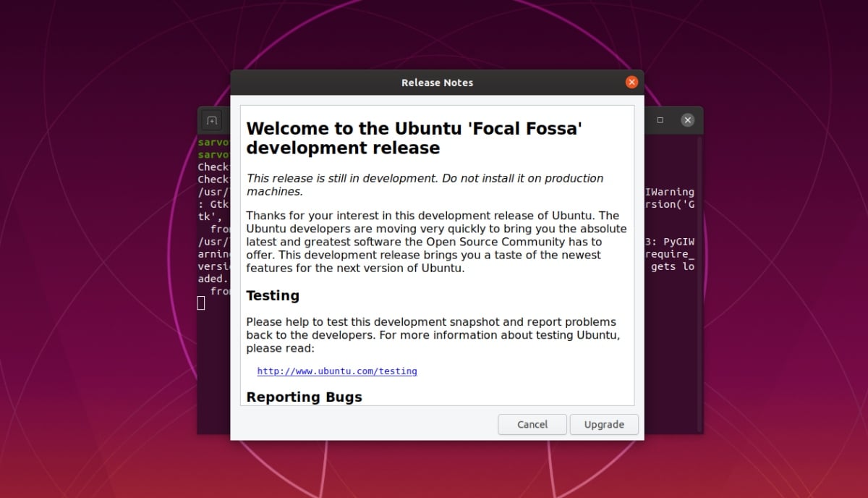The width and height of the screenshot is (868, 498).
Task: Select the 'Welcome to the Ubuntu' heading
Action: 414,138
